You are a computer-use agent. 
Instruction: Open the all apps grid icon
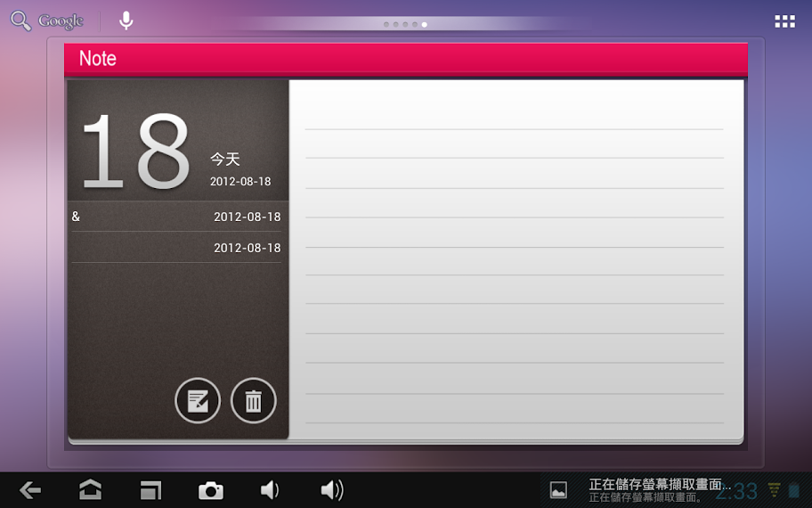coord(784,21)
